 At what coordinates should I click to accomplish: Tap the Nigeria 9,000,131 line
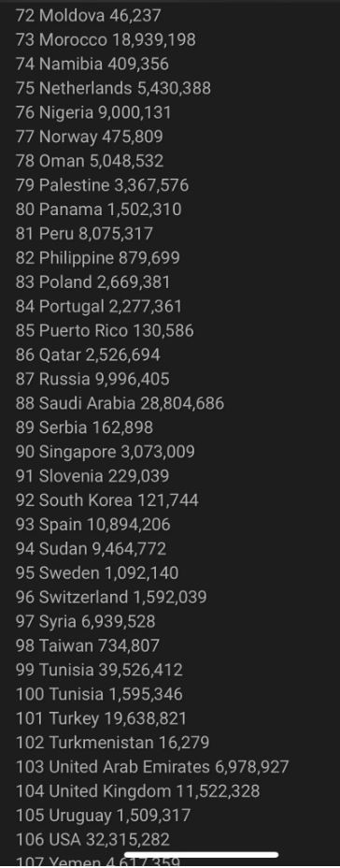point(93,112)
